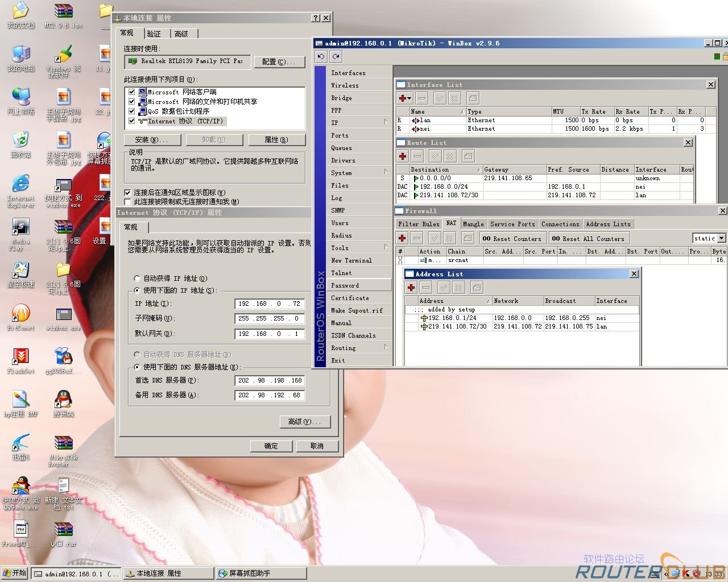Select route row 192.168.0.0/24
Viewport: 728px width, 582px height.
[544, 186]
